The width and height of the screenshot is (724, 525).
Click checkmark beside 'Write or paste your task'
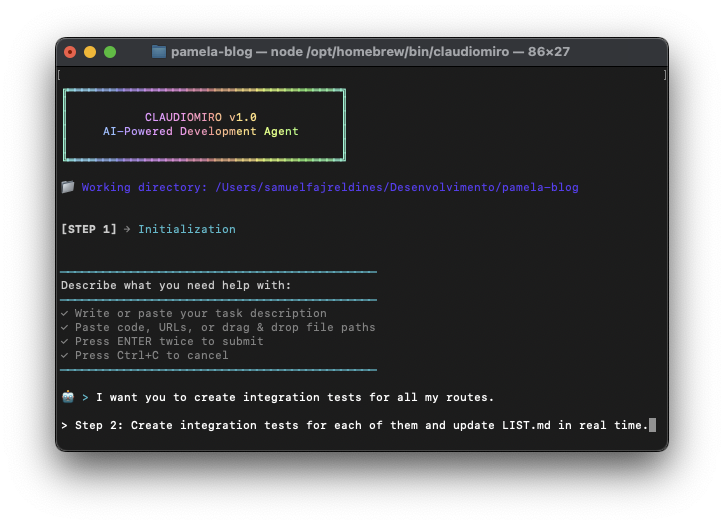click(x=64, y=313)
